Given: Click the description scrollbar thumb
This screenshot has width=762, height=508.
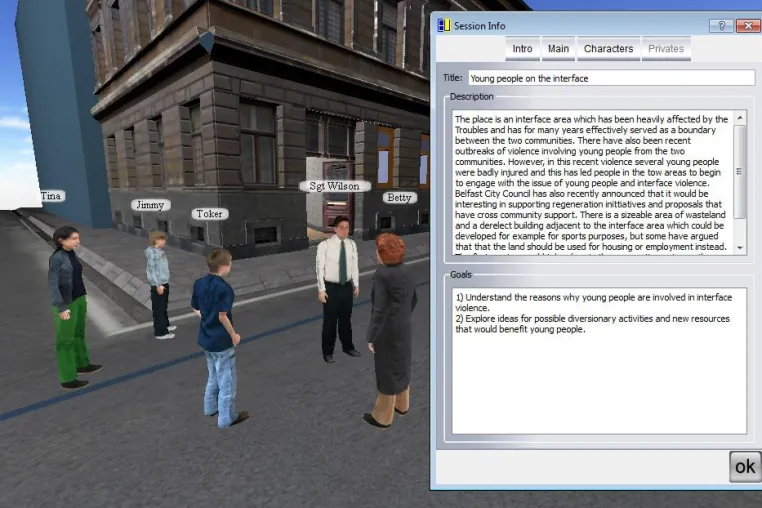Looking at the screenshot, I should pyautogui.click(x=740, y=172).
